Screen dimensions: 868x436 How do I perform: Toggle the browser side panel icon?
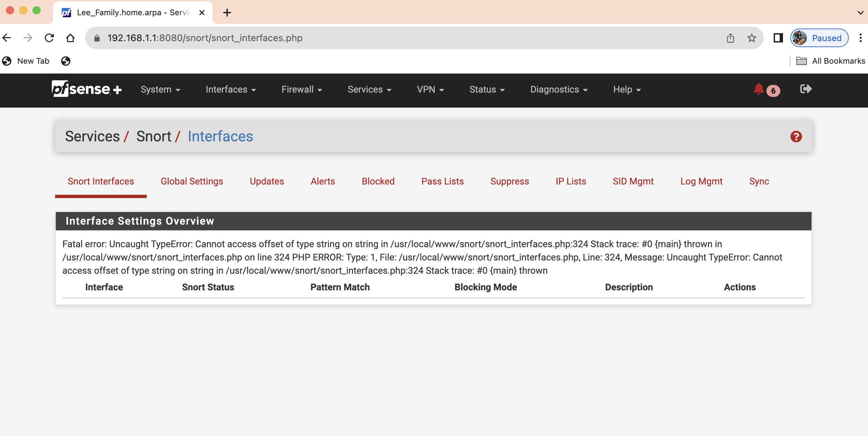tap(778, 38)
